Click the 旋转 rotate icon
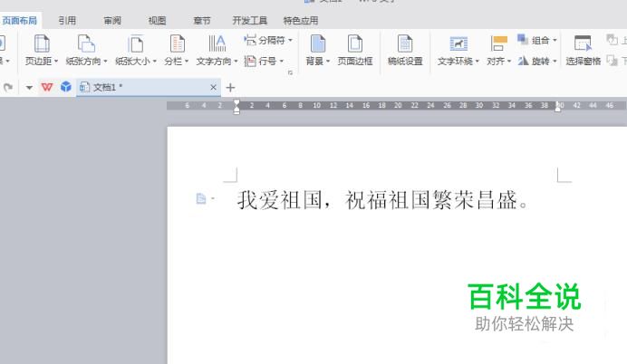Image resolution: width=627 pixels, height=364 pixels. click(523, 61)
